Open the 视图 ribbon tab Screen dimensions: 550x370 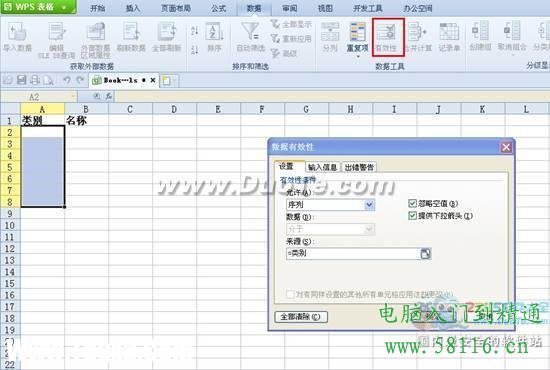[325, 8]
